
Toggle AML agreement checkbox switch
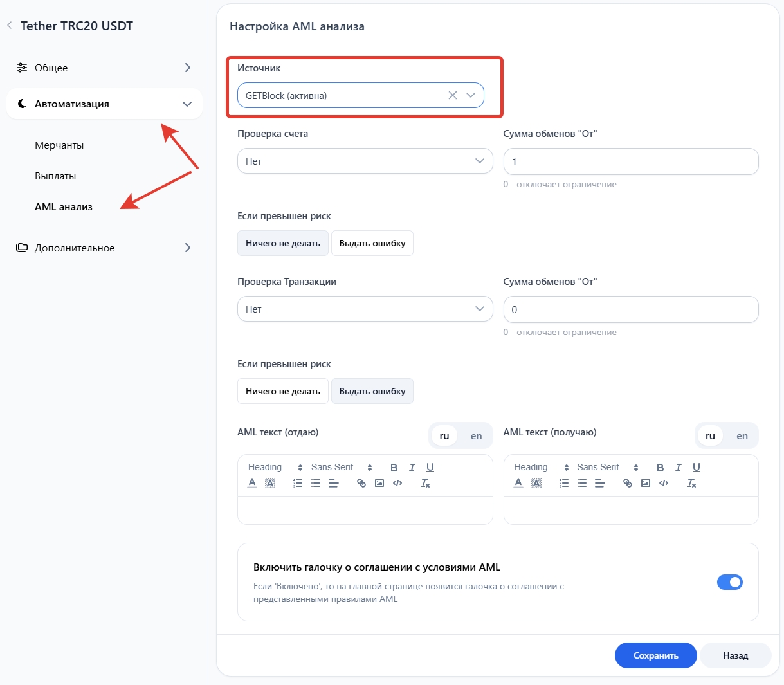point(730,582)
